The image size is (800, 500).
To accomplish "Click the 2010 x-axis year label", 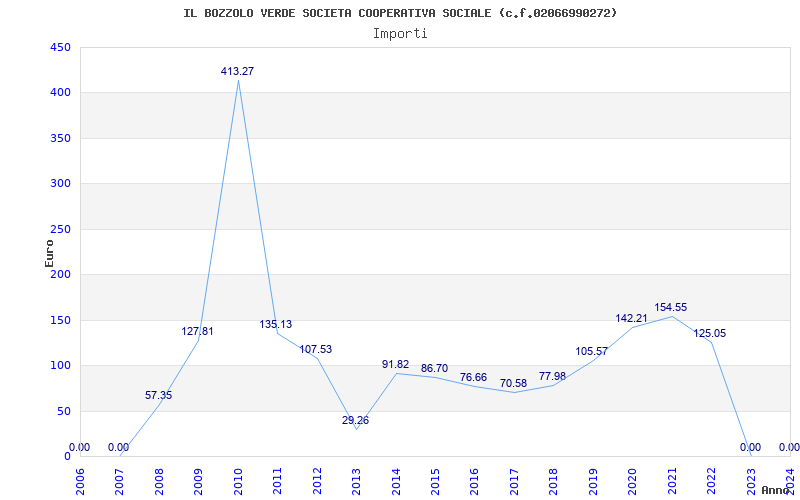I will (x=238, y=481).
